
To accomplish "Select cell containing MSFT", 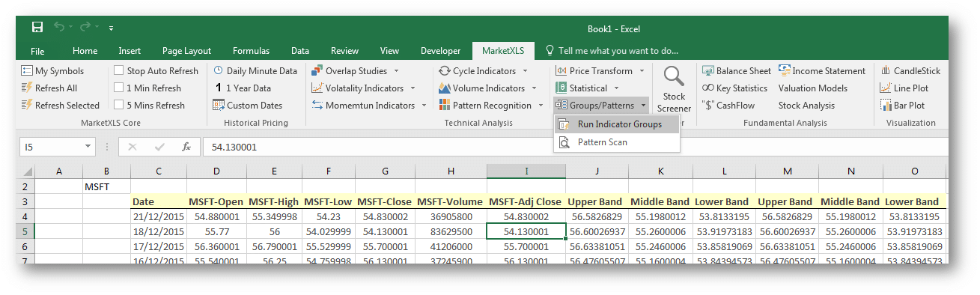I will point(106,186).
